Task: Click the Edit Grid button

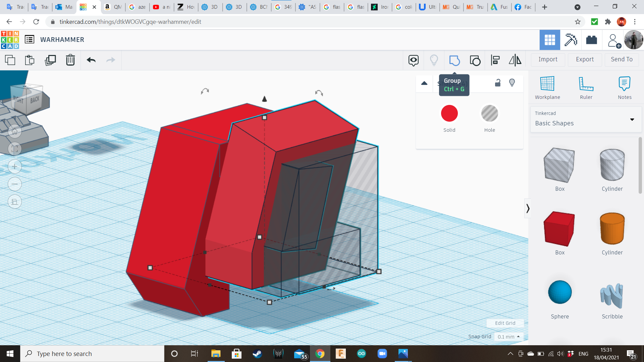Action: click(505, 323)
